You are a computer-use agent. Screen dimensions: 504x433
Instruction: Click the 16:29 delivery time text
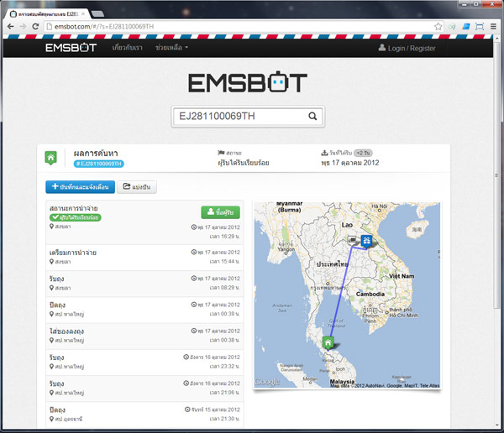(x=224, y=237)
